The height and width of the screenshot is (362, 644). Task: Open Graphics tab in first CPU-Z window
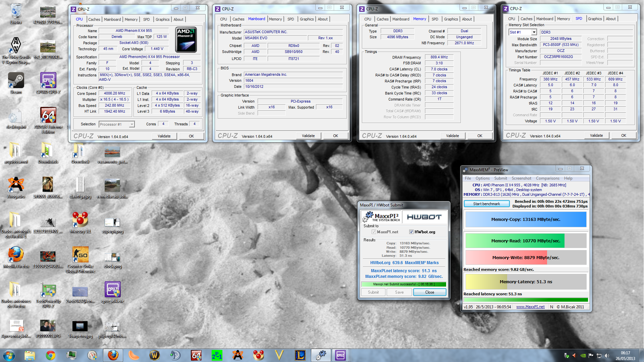(162, 19)
